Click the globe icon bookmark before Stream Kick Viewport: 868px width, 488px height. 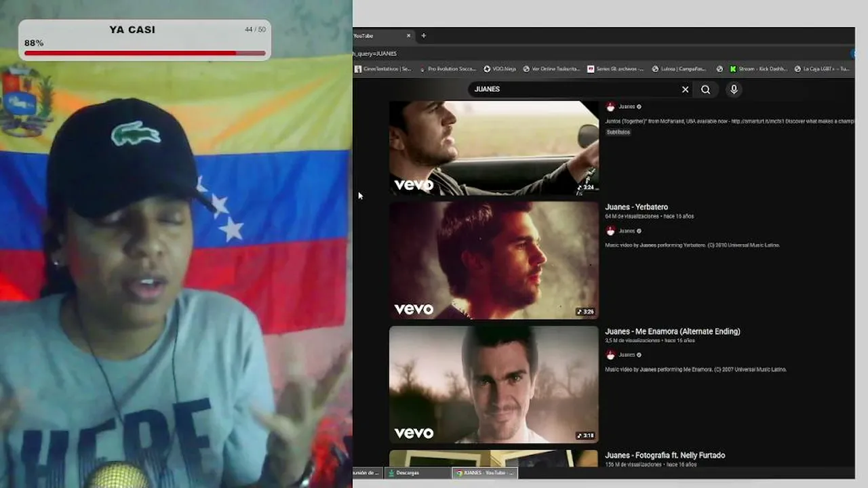[719, 68]
